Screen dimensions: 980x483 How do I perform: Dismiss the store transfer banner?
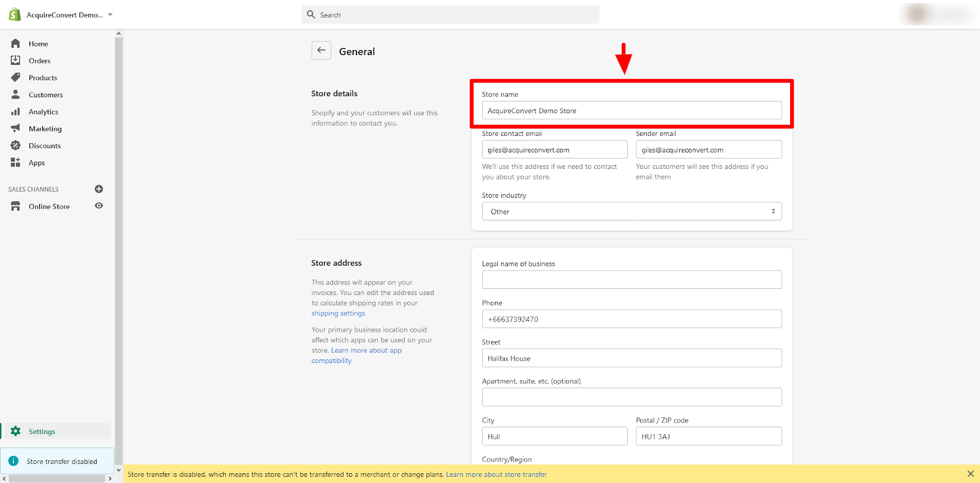click(x=970, y=474)
